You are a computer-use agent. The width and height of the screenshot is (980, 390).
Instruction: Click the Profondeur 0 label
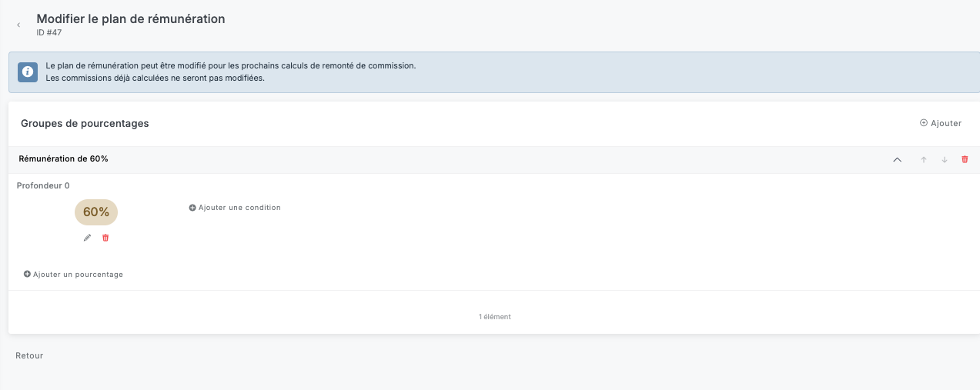[43, 185]
